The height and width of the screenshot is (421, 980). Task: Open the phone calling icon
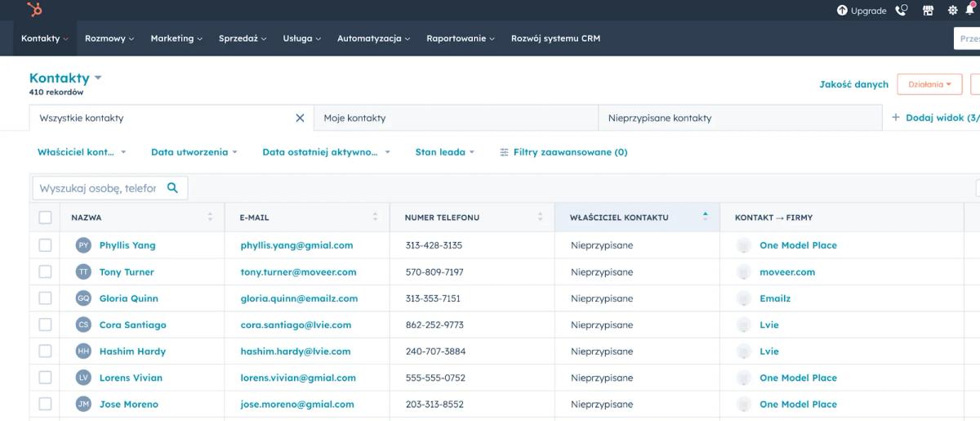902,11
